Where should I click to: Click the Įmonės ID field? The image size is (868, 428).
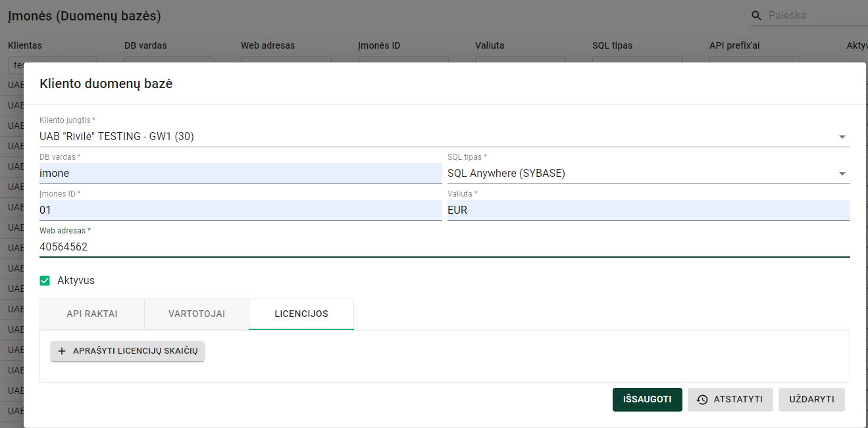(x=240, y=210)
